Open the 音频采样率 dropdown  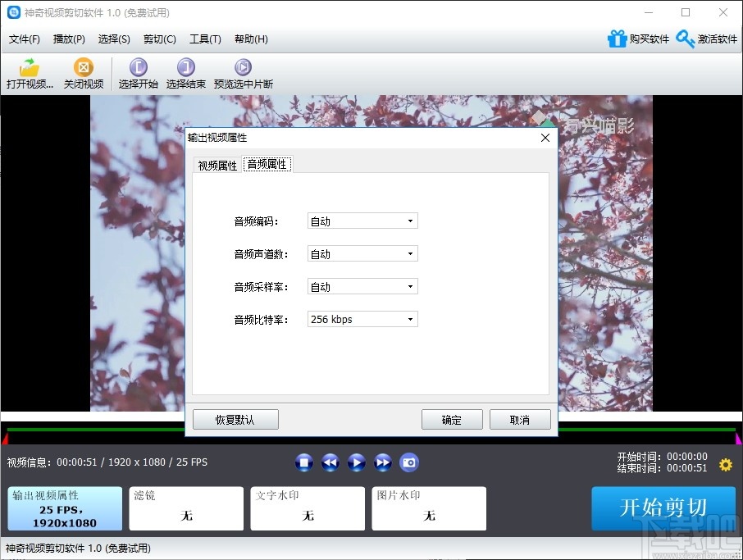tap(362, 286)
